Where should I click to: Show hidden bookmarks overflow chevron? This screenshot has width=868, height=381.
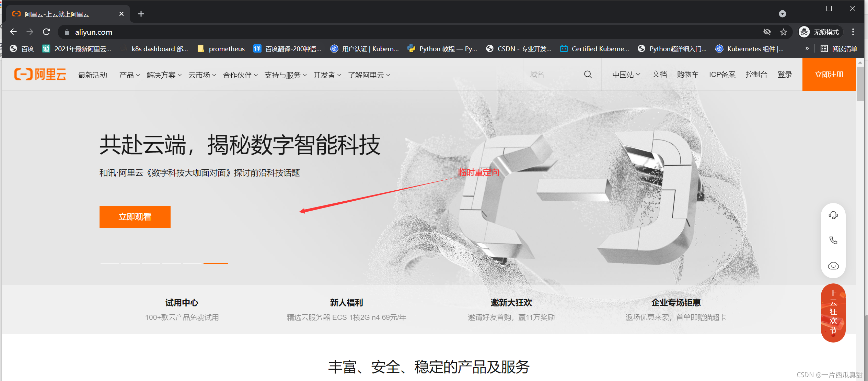pos(807,48)
